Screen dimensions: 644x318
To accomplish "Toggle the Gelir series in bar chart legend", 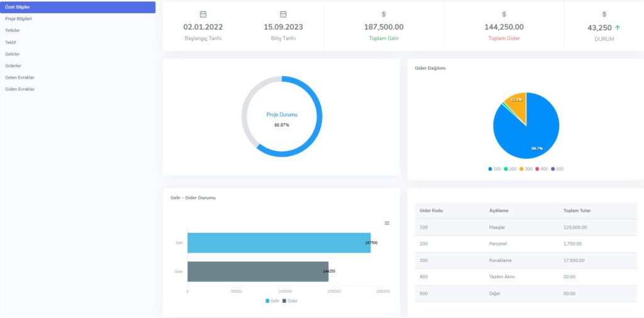I will tap(272, 301).
